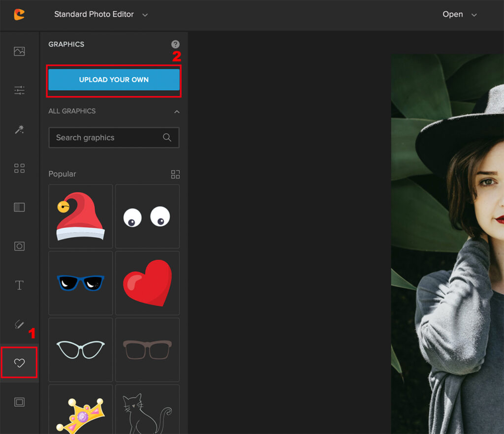The width and height of the screenshot is (504, 434).
Task: Open the Photos panel icon in sidebar
Action: [x=19, y=51]
